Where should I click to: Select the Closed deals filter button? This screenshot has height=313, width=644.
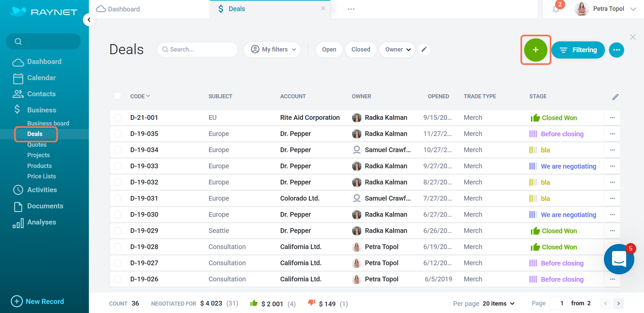[360, 49]
